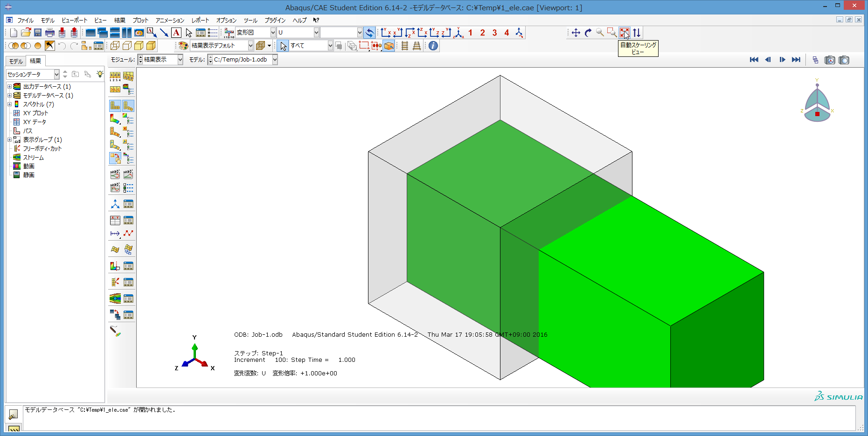Step to the next frame

tap(782, 60)
